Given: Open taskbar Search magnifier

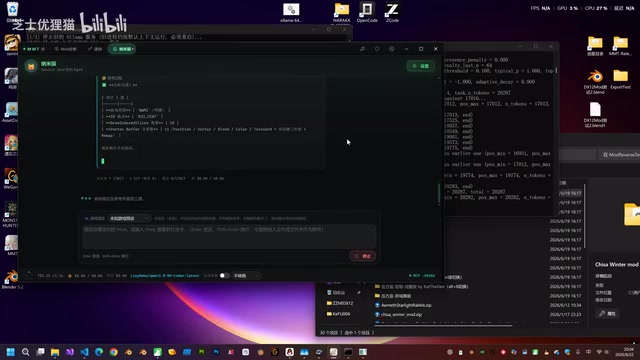Looking at the screenshot, I should pyautogui.click(x=25, y=352).
